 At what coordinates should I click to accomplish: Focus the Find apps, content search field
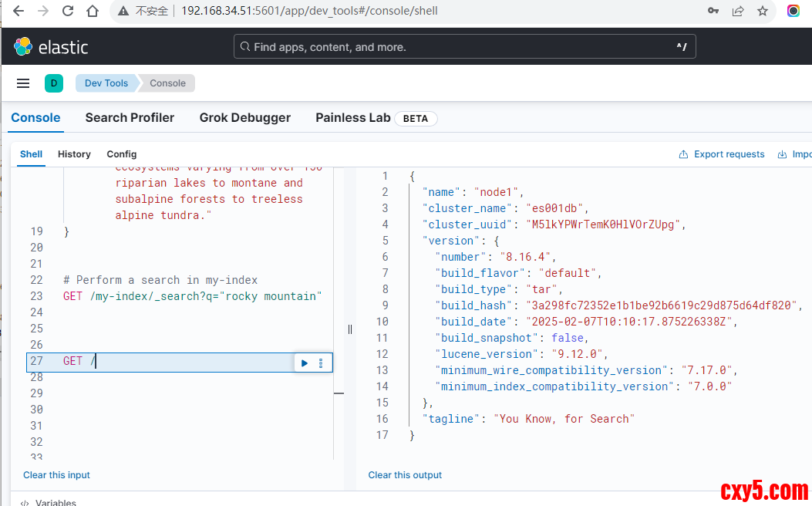pos(464,47)
